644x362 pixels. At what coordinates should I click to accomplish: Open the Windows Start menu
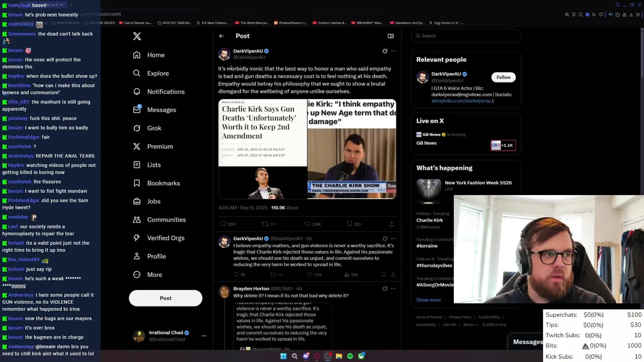click(283, 356)
